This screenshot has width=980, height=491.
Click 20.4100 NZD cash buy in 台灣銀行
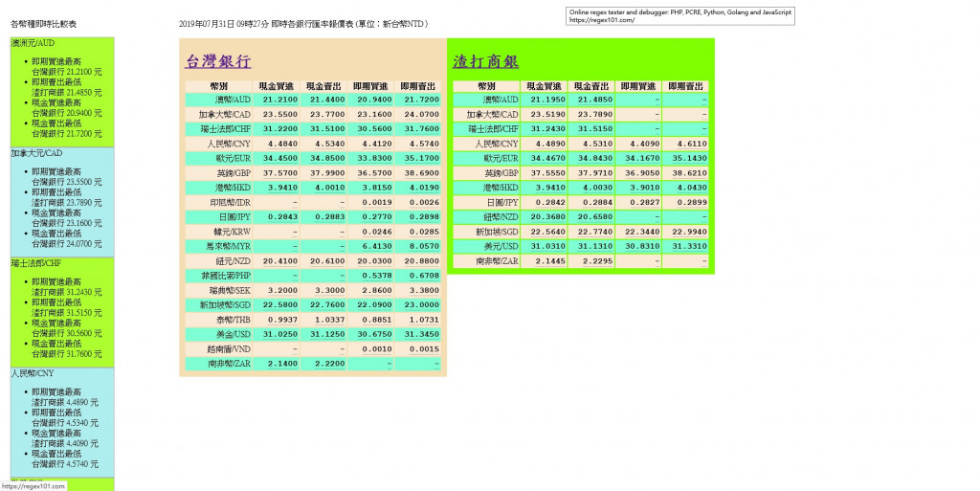[x=280, y=261]
